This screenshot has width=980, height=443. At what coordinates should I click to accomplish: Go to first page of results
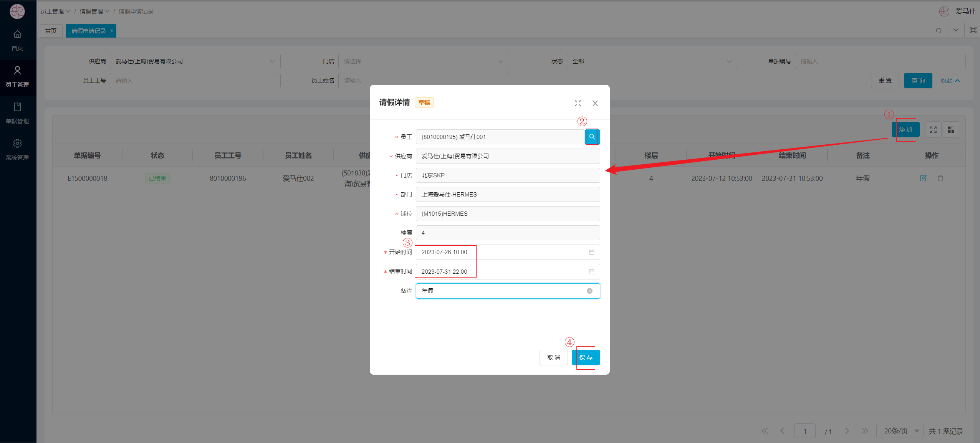point(765,431)
